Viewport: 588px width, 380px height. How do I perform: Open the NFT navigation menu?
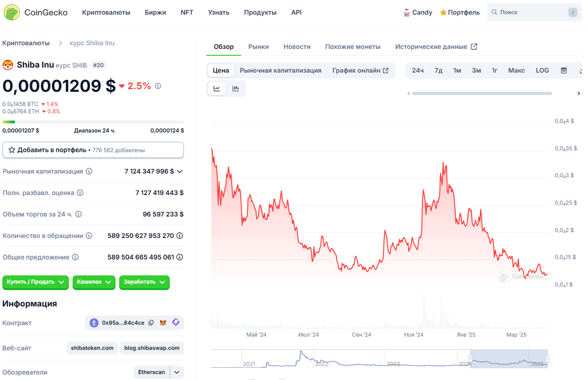coord(187,13)
